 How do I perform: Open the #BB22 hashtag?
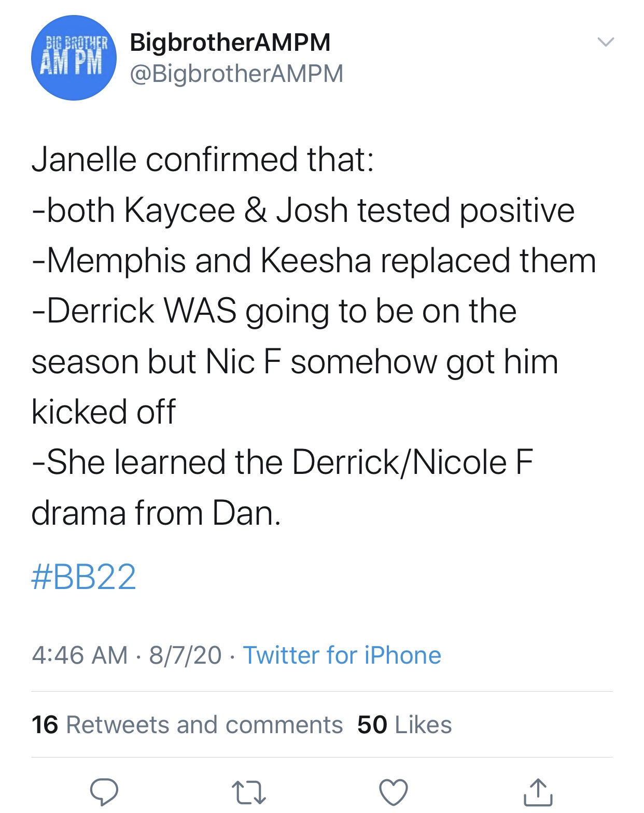pyautogui.click(x=84, y=577)
